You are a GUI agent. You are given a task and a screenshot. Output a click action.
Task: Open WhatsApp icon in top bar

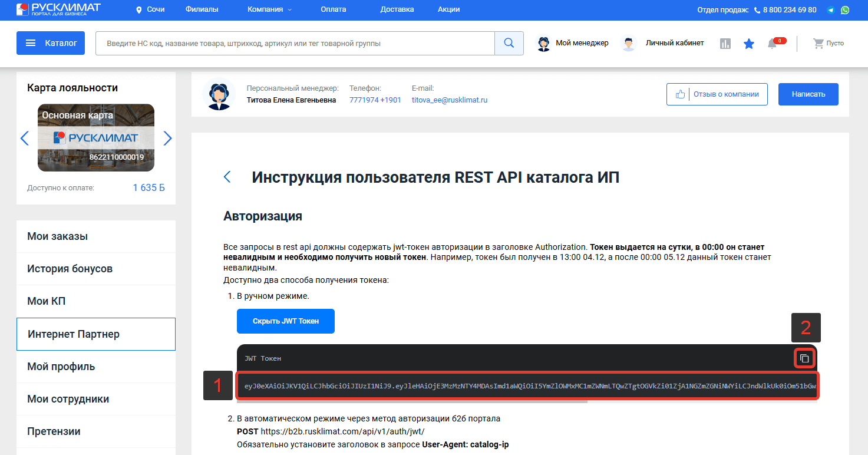tap(845, 10)
